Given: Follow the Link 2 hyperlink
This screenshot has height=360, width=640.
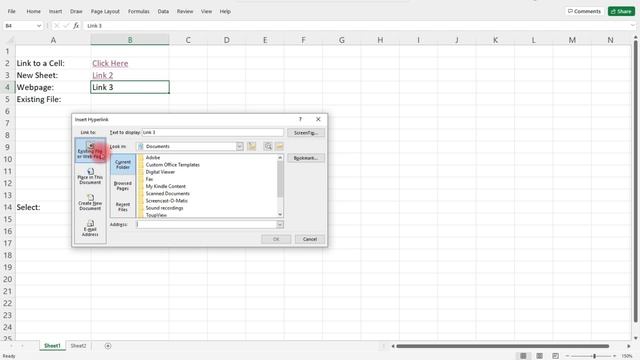Looking at the screenshot, I should pos(102,75).
